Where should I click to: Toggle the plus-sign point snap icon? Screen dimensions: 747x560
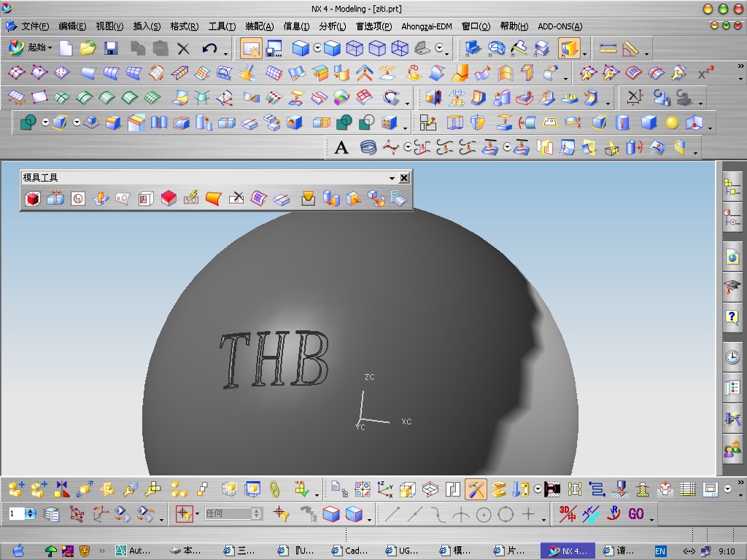(528, 514)
